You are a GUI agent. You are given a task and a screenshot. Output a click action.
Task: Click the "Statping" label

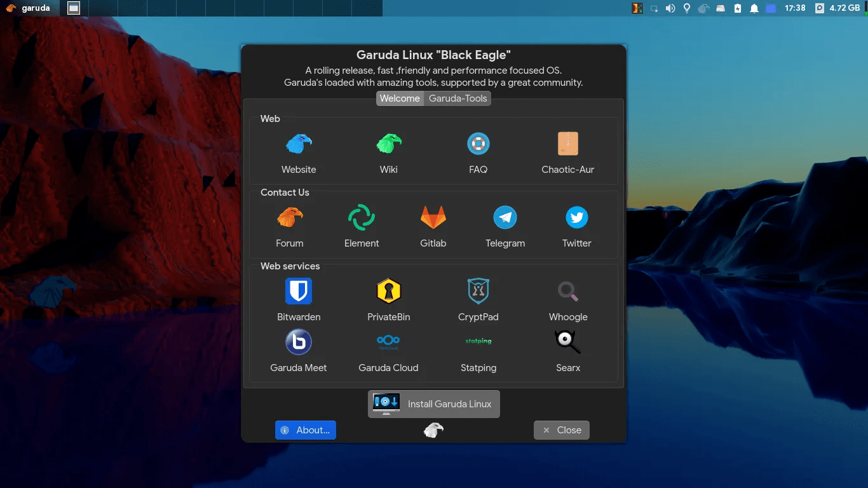pyautogui.click(x=478, y=368)
